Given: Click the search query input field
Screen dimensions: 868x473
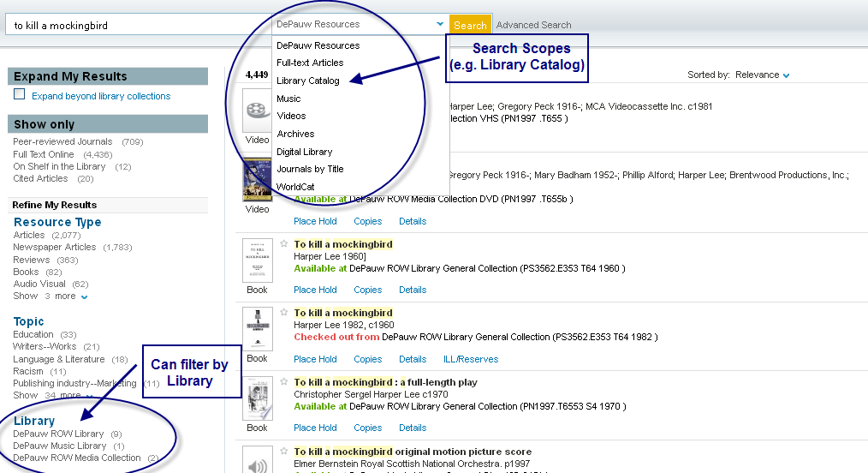Looking at the screenshot, I should [x=139, y=25].
